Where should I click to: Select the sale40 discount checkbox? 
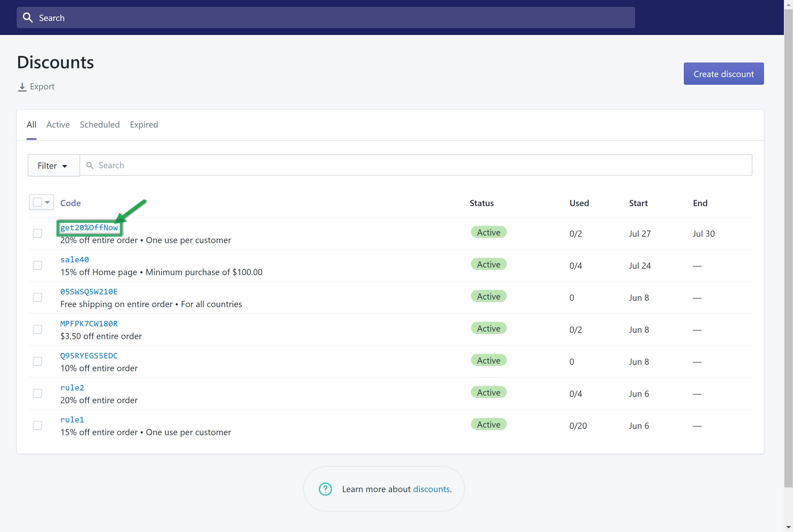[x=37, y=265]
